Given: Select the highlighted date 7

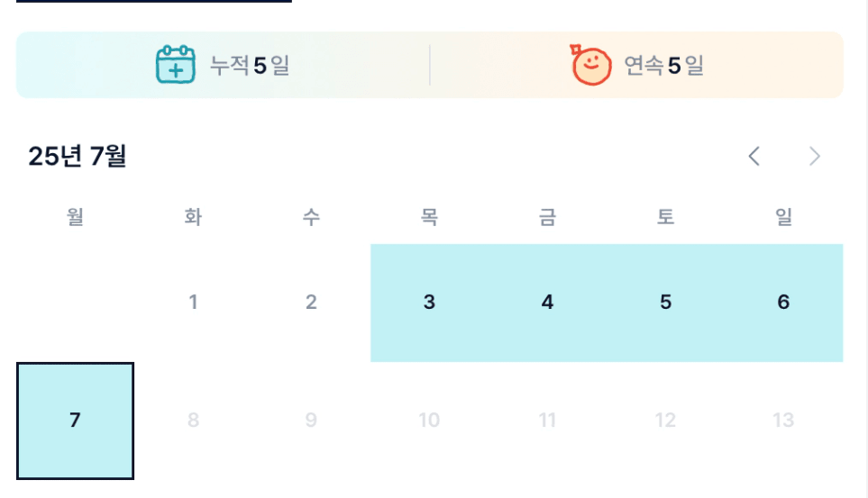Looking at the screenshot, I should click(x=76, y=421).
